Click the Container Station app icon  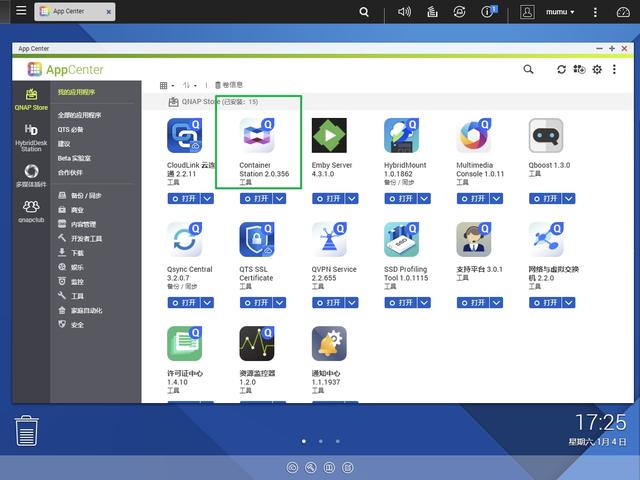pyautogui.click(x=256, y=135)
